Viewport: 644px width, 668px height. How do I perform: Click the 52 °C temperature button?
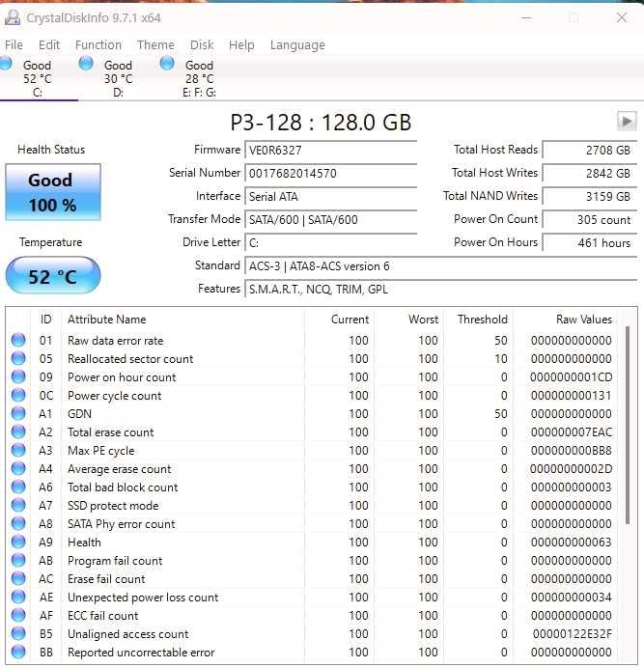(x=53, y=275)
